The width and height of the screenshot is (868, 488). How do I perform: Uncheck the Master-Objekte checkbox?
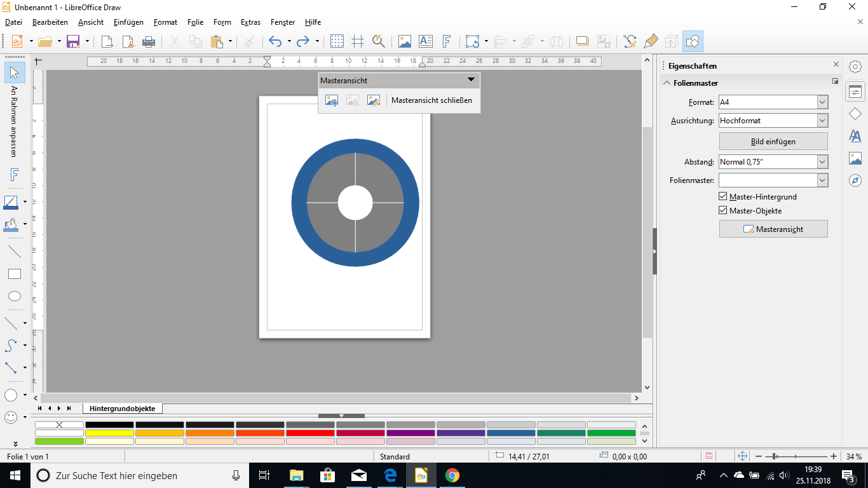[723, 211]
